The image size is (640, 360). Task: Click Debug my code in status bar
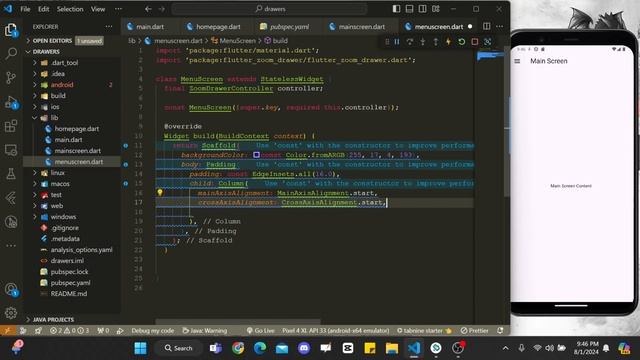(x=153, y=331)
